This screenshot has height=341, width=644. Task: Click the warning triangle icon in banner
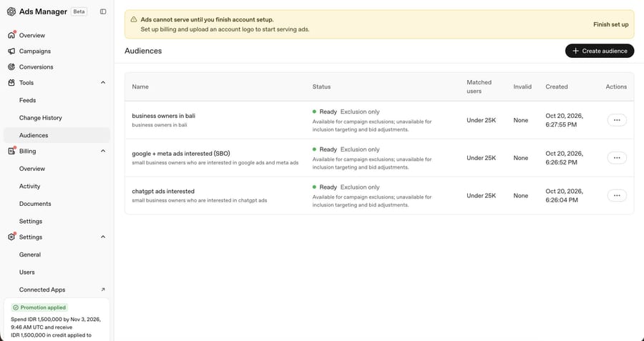pos(134,20)
